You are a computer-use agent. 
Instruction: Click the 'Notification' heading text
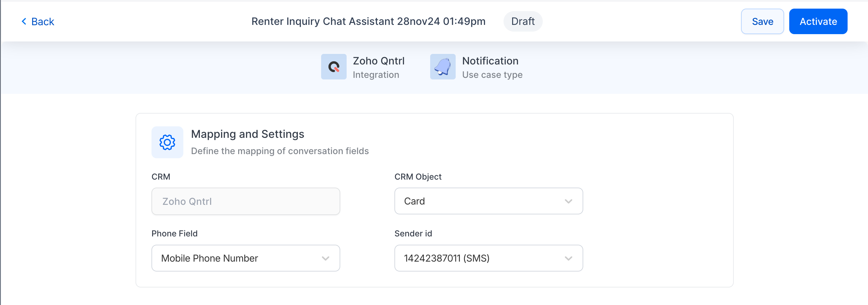[x=490, y=61]
